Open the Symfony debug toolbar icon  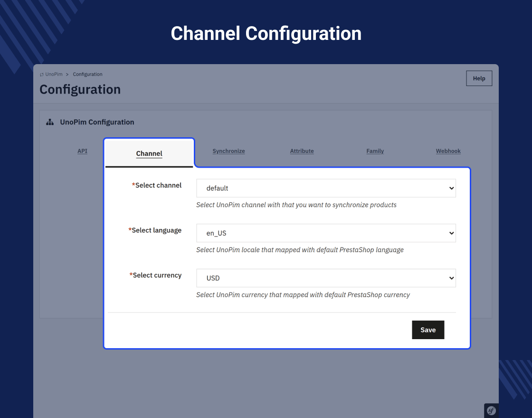click(491, 410)
